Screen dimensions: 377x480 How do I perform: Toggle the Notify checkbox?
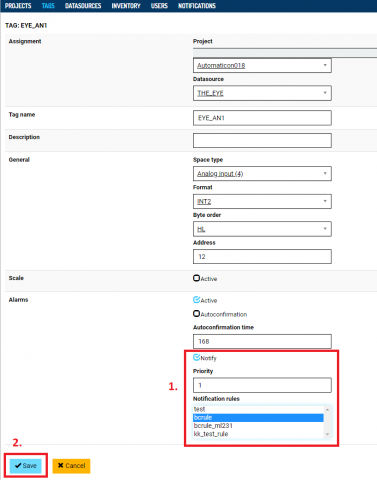pos(196,357)
